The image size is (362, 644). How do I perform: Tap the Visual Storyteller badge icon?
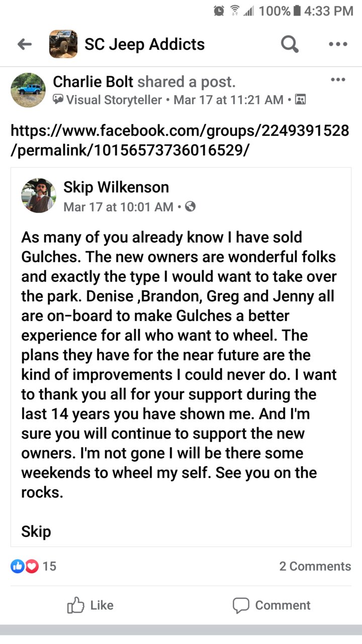pyautogui.click(x=58, y=100)
